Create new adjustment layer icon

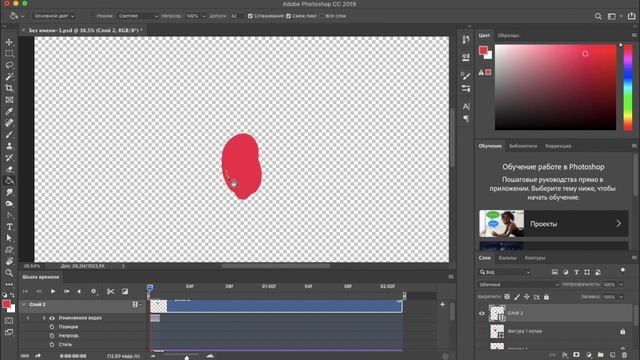589,355
